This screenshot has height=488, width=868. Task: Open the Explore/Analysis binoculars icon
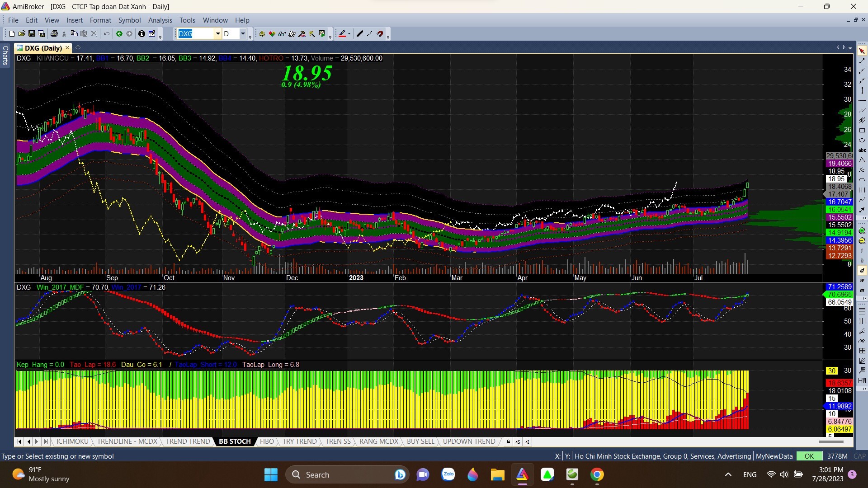click(x=282, y=33)
